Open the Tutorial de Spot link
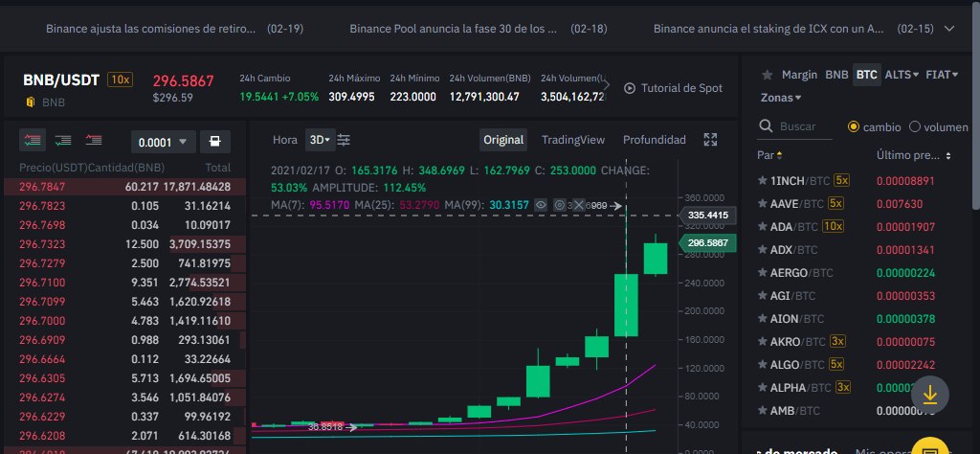 point(673,88)
